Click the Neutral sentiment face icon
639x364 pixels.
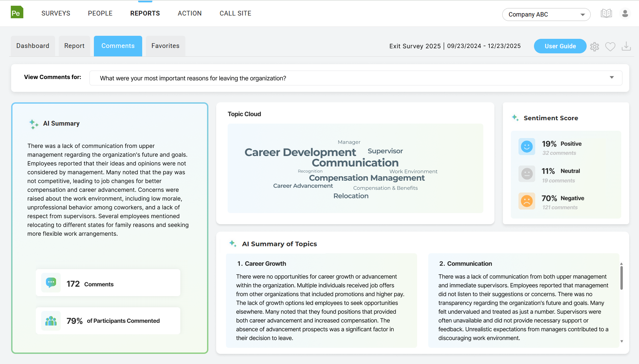(x=527, y=174)
